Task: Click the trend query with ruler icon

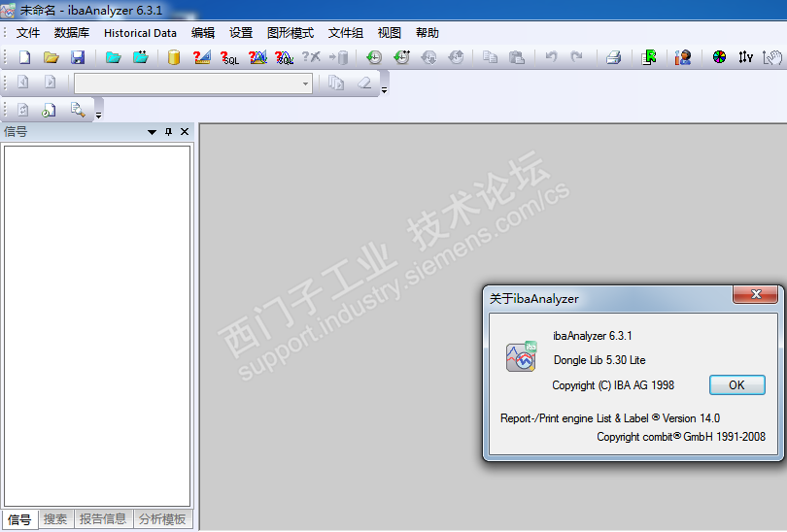Action: click(x=257, y=57)
